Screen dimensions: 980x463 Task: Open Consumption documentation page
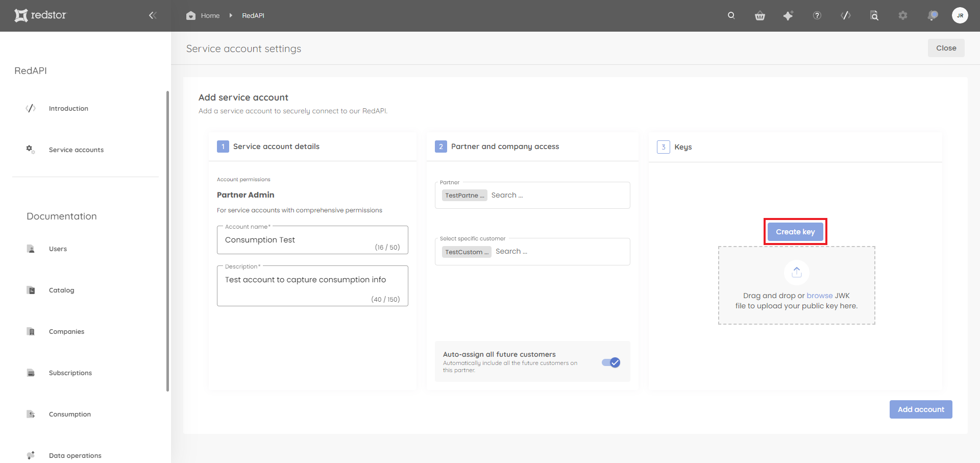pyautogui.click(x=70, y=415)
